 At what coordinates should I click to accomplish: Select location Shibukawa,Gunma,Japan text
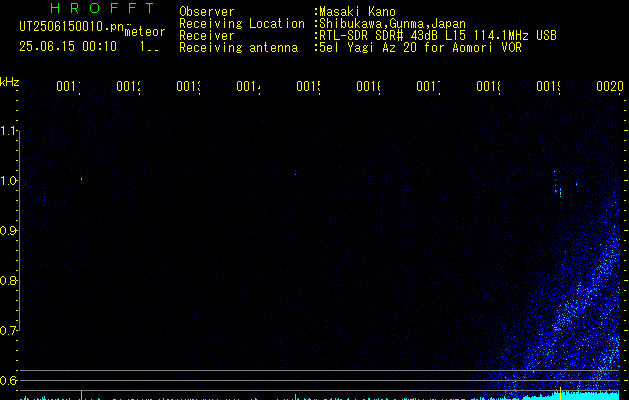[392, 24]
